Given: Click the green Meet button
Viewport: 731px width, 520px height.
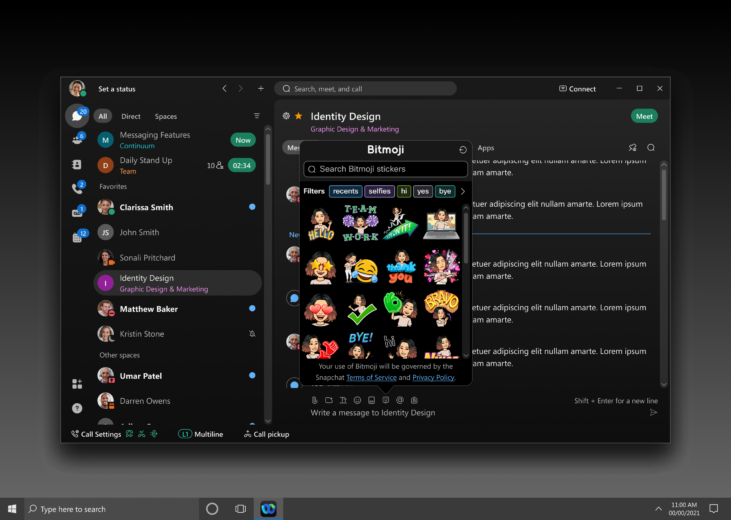Looking at the screenshot, I should [644, 116].
